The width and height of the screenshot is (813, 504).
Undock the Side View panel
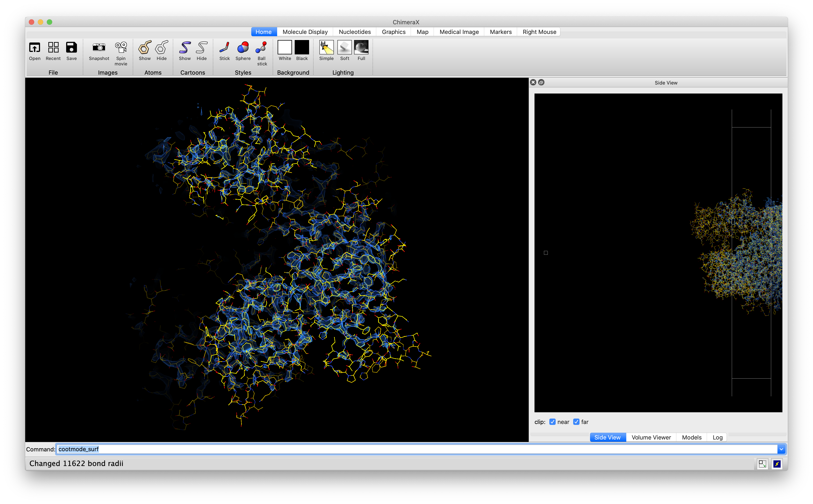(541, 82)
